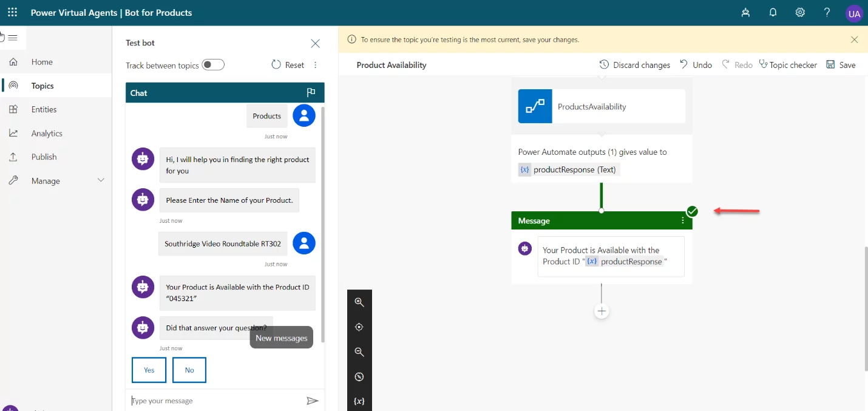Add a node with the plus button
868x411 pixels.
[602, 311]
